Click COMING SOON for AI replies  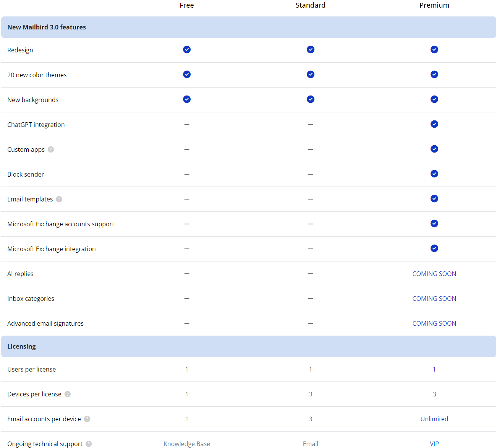coord(434,274)
